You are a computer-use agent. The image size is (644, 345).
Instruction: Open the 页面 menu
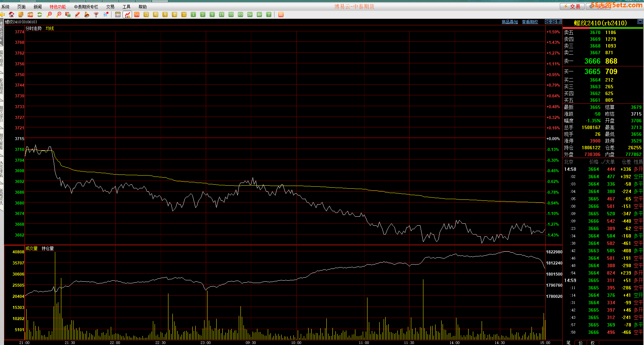[x=22, y=7]
